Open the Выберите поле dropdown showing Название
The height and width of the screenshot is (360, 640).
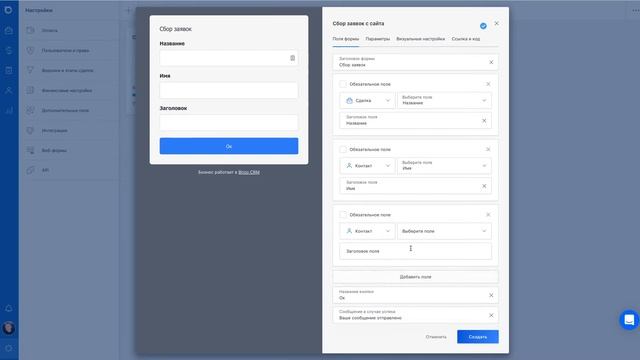(444, 100)
